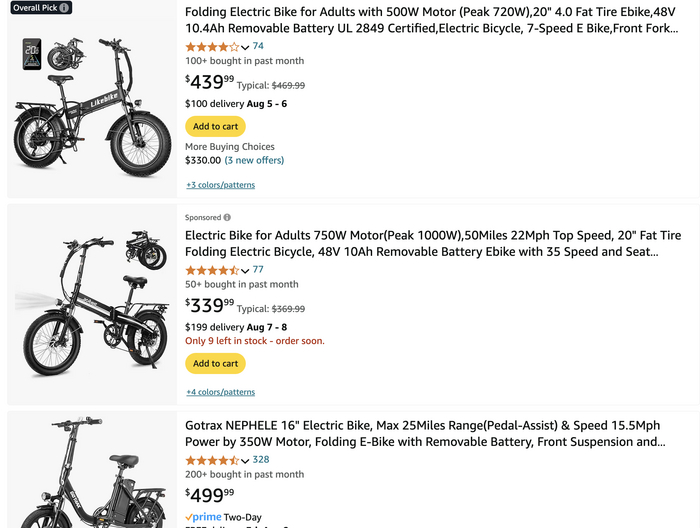Click the Overall Pick info icon
This screenshot has width=700, height=528.
(64, 7)
